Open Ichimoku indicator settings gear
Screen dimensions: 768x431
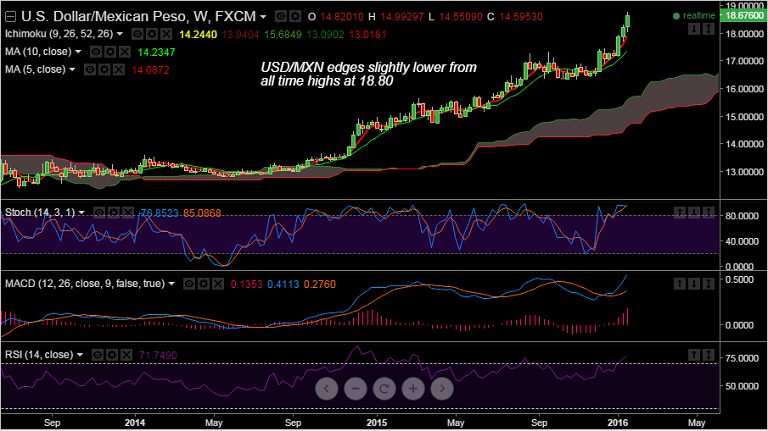click(x=152, y=34)
